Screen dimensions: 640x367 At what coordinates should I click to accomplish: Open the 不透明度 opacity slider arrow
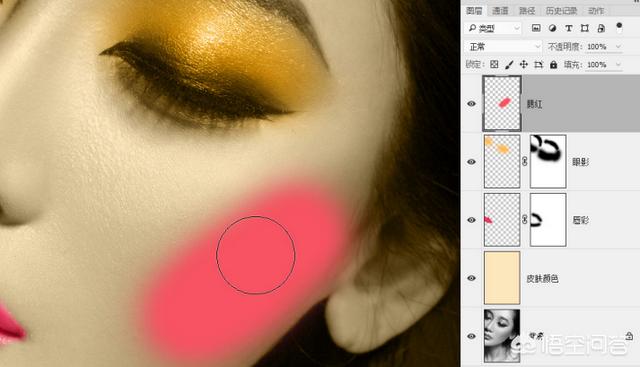coord(618,47)
